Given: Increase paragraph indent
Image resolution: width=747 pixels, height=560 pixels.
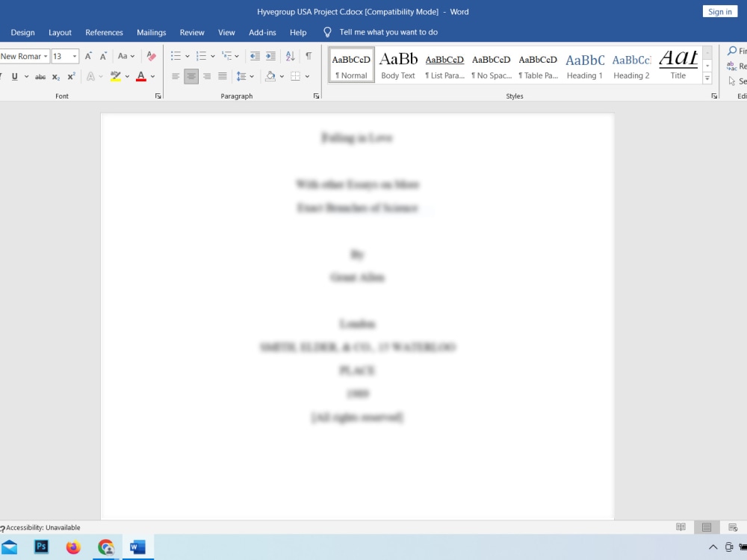Looking at the screenshot, I should 270,56.
